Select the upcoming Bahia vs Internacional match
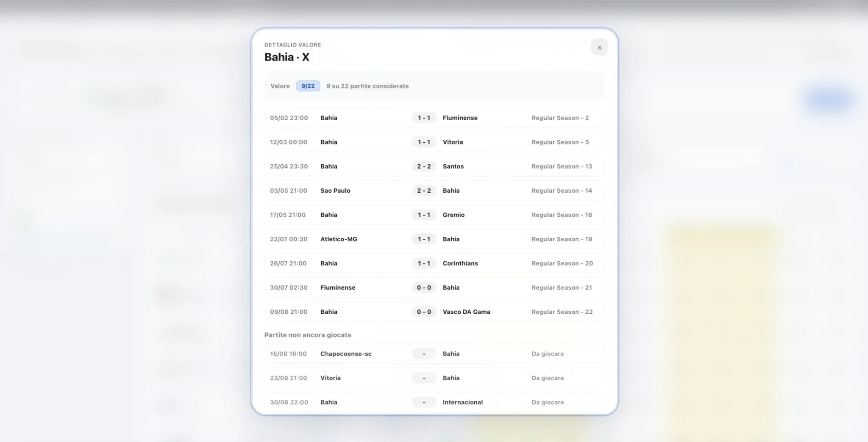 (434, 402)
